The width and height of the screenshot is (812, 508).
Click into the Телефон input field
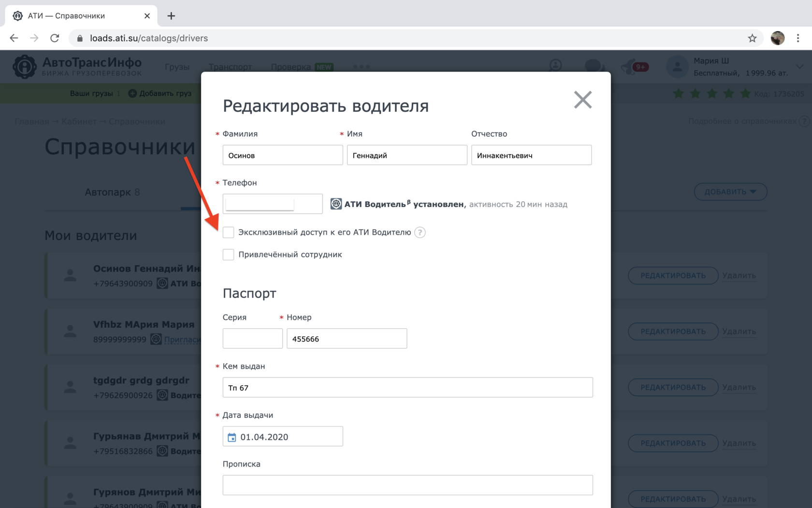pos(273,204)
